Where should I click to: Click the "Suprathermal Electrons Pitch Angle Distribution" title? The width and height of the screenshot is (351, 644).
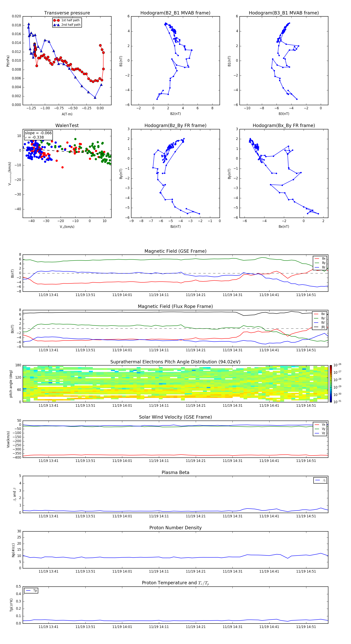coord(175,362)
